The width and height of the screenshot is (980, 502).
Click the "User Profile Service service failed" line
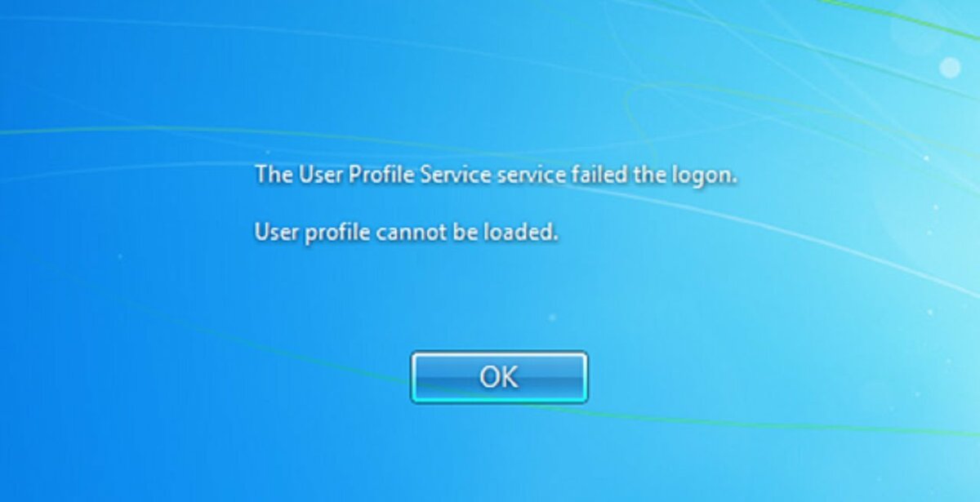[497, 175]
